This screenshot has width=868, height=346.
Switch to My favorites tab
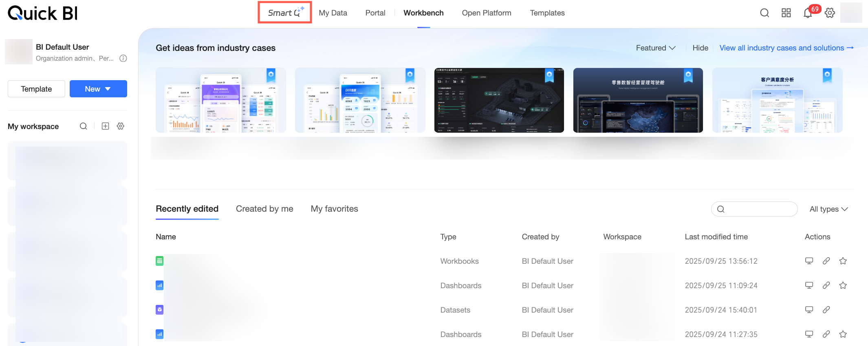tap(334, 209)
